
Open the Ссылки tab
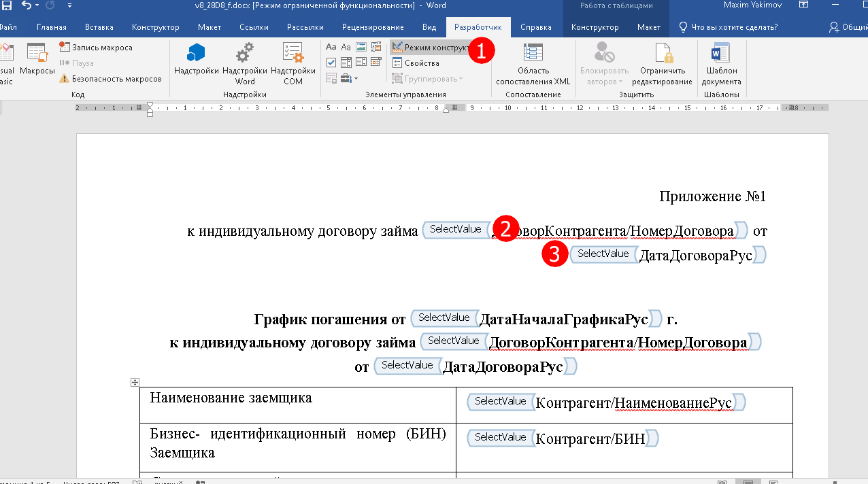pyautogui.click(x=254, y=27)
